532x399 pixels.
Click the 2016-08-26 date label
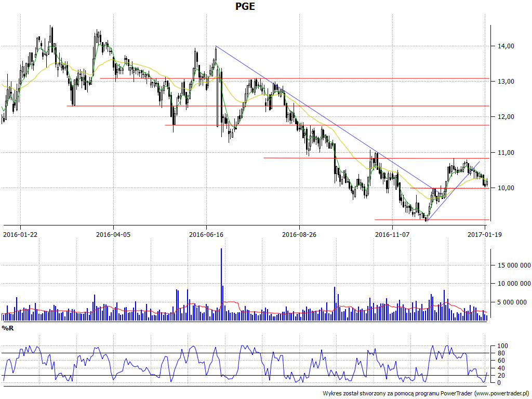(299, 234)
